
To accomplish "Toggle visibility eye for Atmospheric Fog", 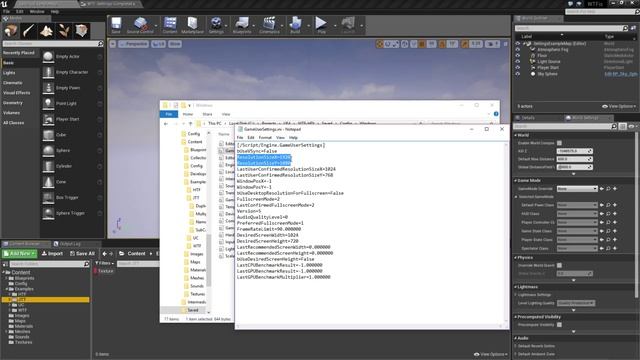I will click(518, 49).
